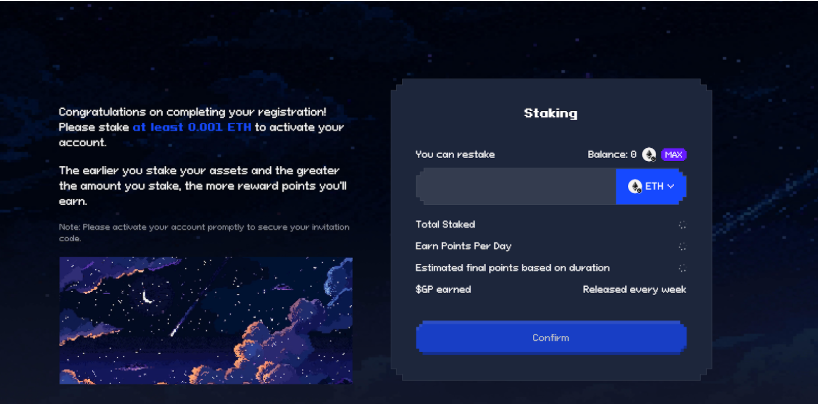819x405 pixels.
Task: Click the 'Balance: 0' text
Action: point(612,155)
